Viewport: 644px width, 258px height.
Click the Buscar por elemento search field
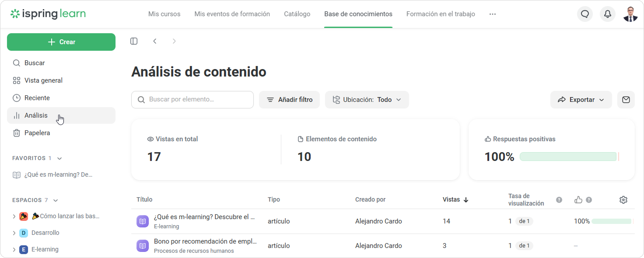(x=192, y=100)
